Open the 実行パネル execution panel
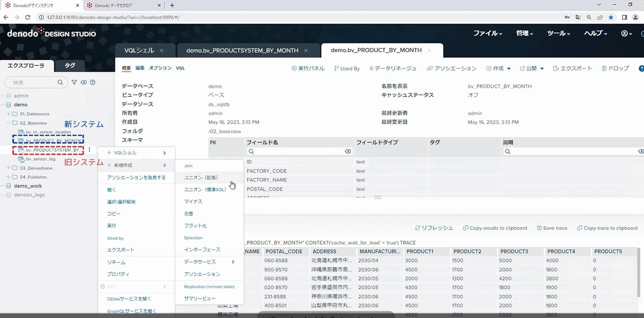This screenshot has height=318, width=644. (308, 69)
